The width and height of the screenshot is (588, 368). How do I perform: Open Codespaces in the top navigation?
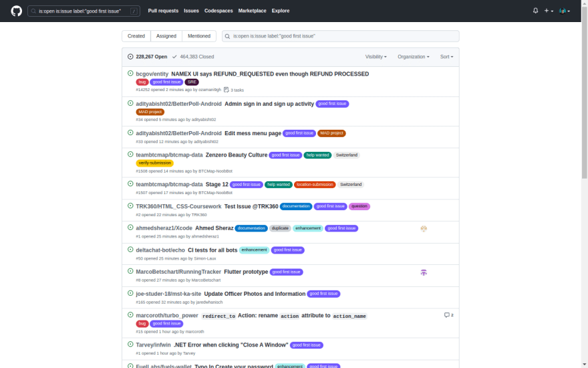pos(218,11)
